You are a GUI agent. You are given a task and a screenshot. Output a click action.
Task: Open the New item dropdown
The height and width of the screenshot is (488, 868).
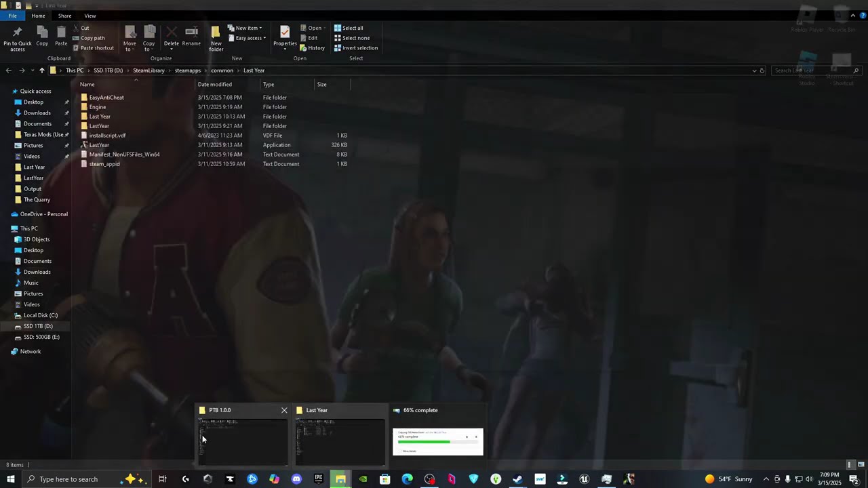pos(245,28)
